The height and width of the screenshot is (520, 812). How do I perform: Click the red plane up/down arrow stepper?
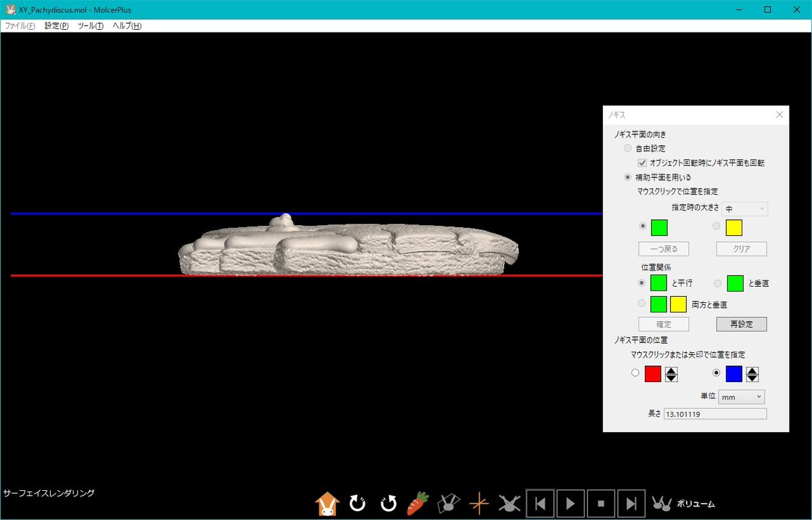click(671, 374)
